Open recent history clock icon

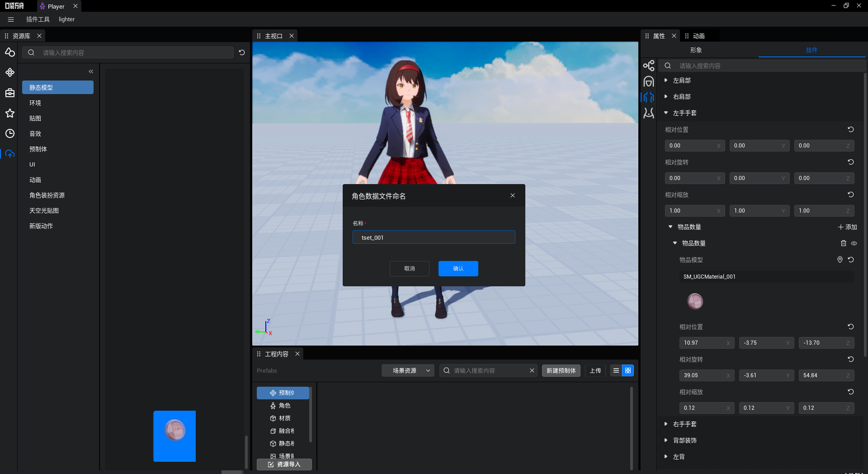coord(10,133)
